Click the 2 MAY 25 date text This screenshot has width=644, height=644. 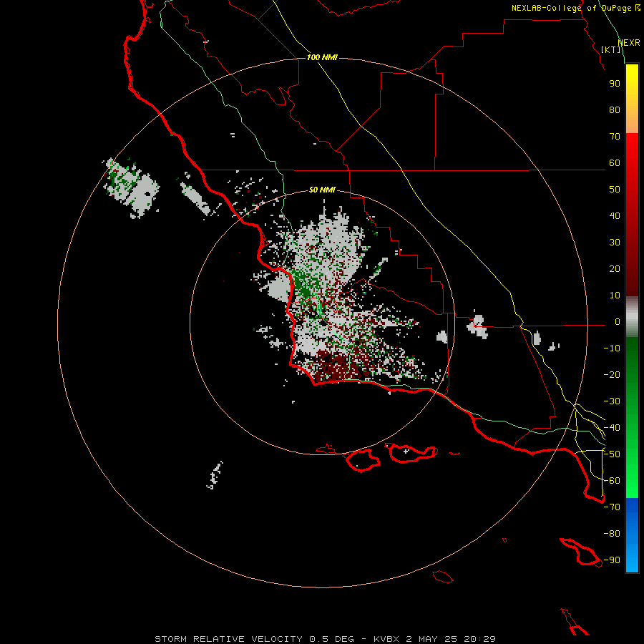pos(431,639)
